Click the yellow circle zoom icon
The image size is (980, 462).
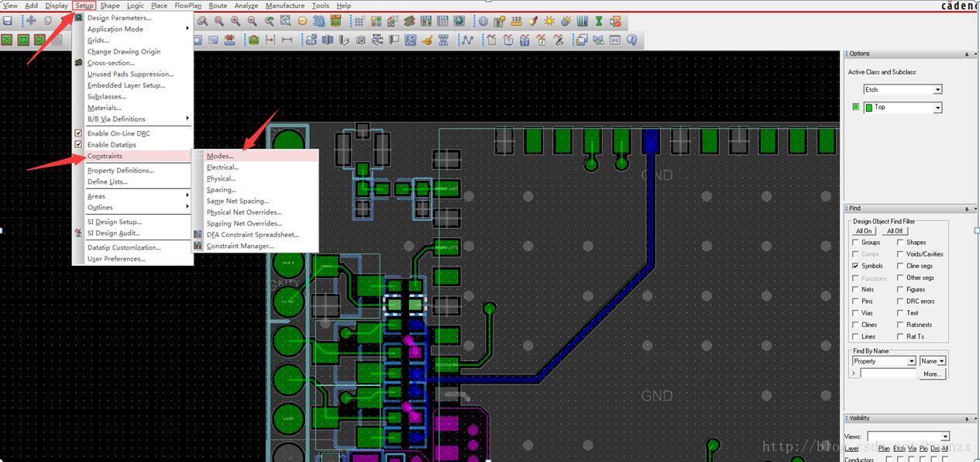(303, 21)
